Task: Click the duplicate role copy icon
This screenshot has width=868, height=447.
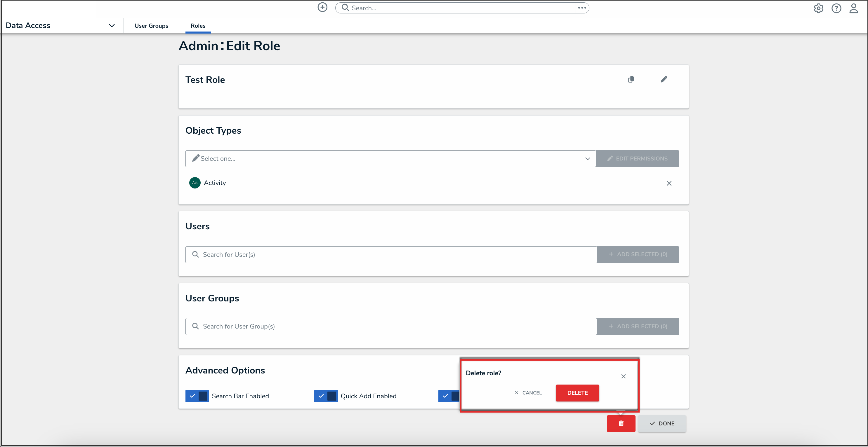Action: coord(631,79)
